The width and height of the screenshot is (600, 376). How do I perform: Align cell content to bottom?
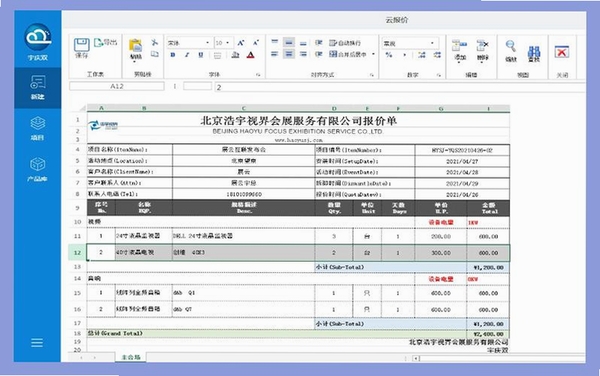pyautogui.click(x=303, y=42)
